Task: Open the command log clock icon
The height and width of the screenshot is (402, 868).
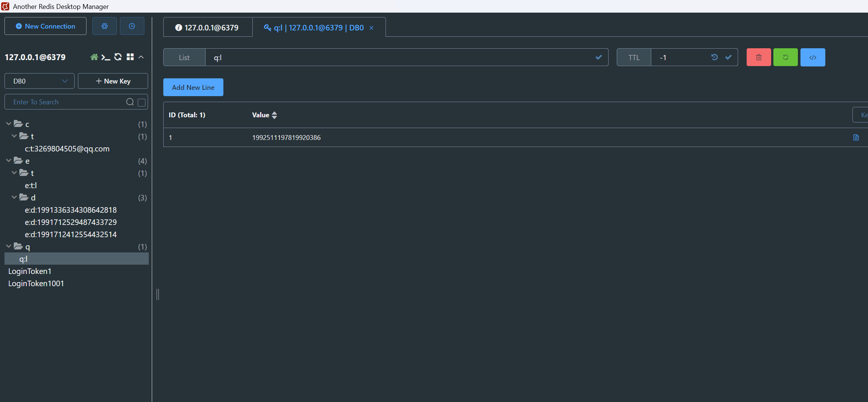Action: coord(132,26)
